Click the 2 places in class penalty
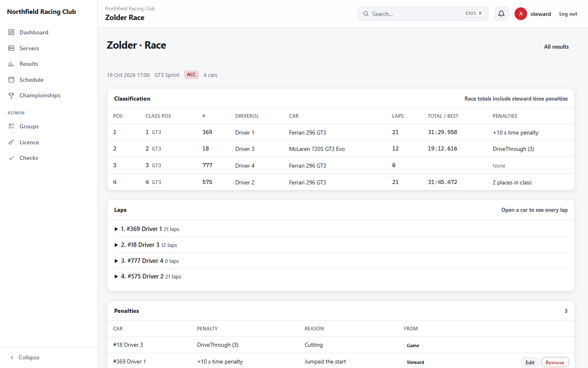Screen dimensions: 588x368 [512, 182]
